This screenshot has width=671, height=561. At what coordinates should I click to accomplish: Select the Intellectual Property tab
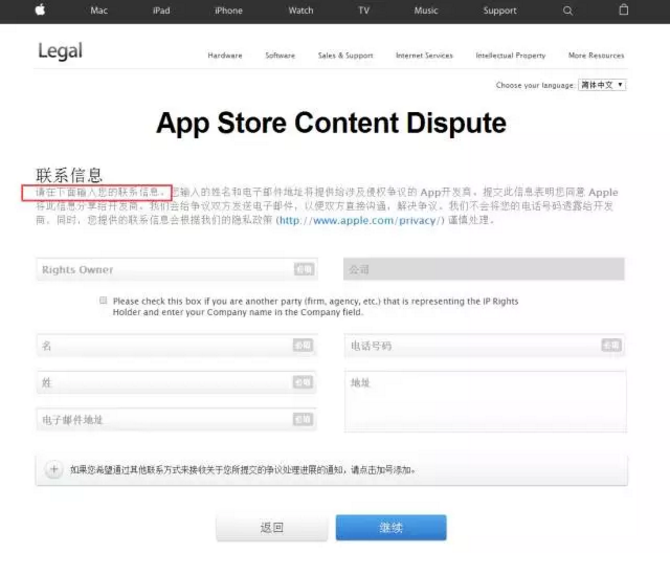(511, 55)
